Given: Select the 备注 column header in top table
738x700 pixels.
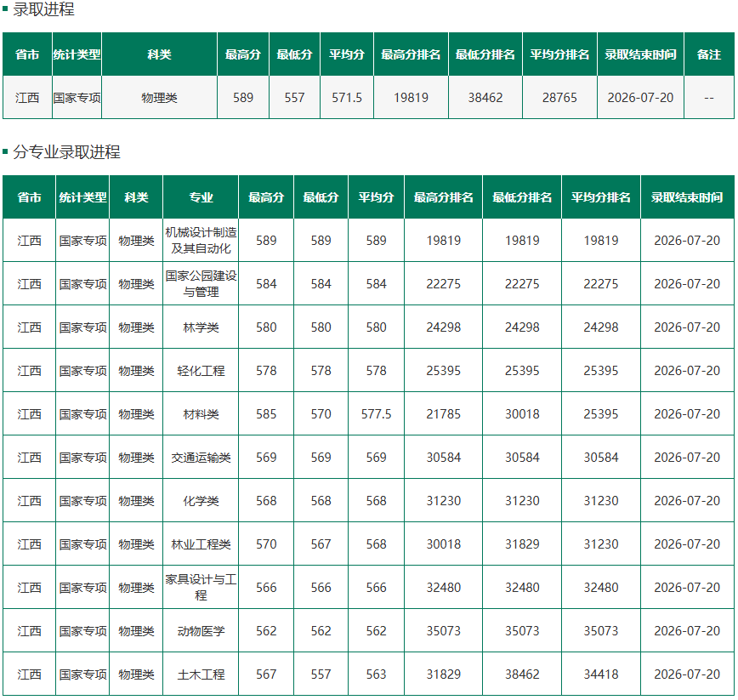Looking at the screenshot, I should (709, 54).
